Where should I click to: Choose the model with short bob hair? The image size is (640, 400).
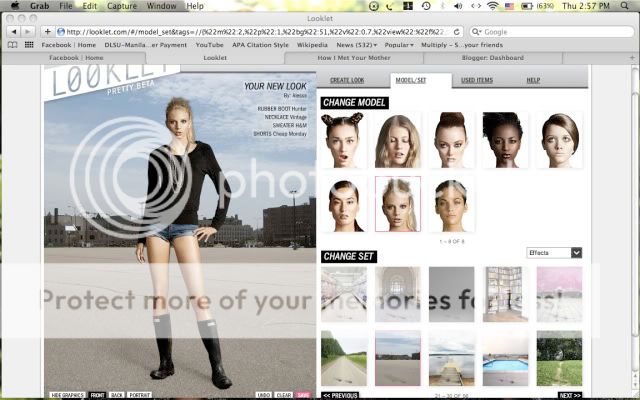559,140
